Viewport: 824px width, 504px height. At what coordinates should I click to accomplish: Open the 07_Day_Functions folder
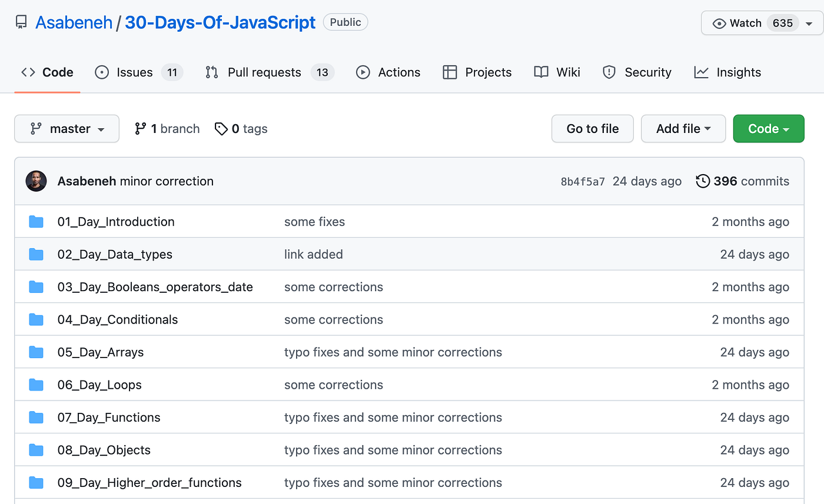(x=109, y=418)
